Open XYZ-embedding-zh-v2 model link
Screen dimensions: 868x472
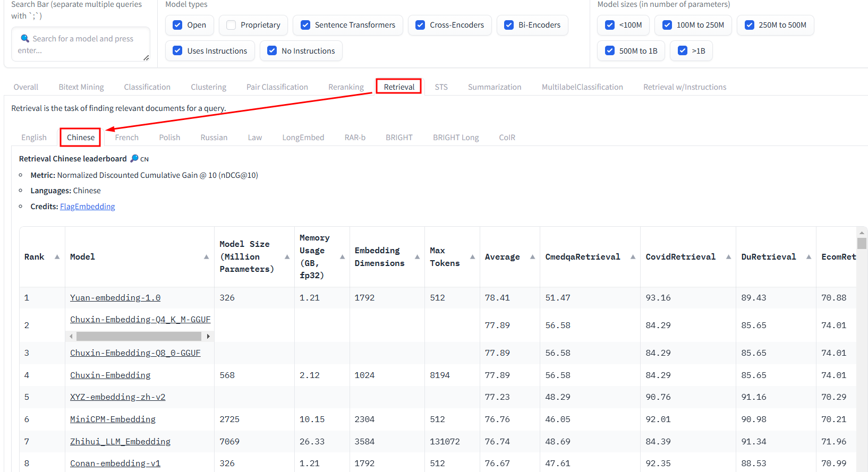click(x=118, y=397)
